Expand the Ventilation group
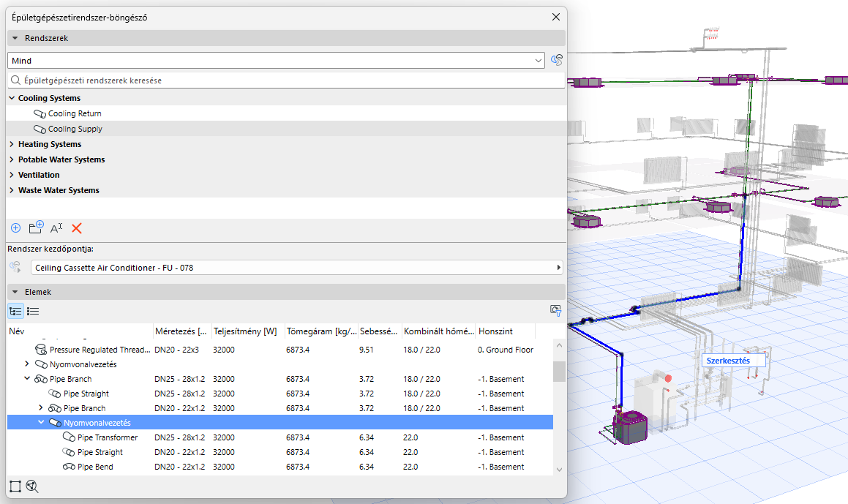This screenshot has width=848, height=504. click(12, 176)
